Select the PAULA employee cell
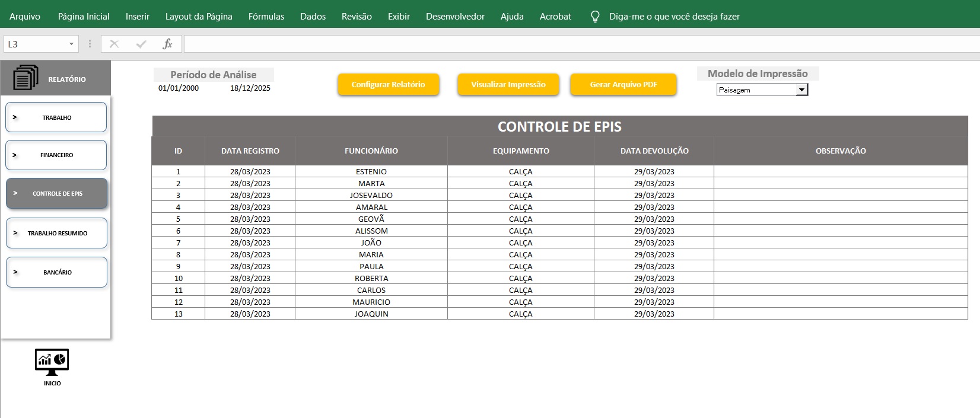Image resolution: width=980 pixels, height=418 pixels. [371, 266]
